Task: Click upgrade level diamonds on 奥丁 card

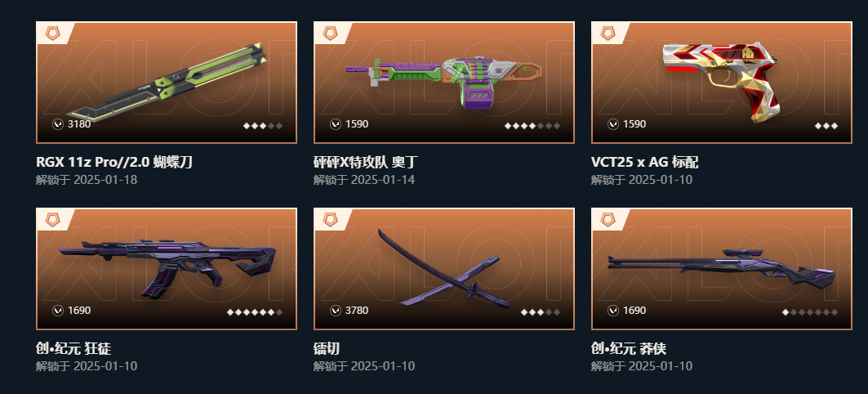Action: (532, 126)
